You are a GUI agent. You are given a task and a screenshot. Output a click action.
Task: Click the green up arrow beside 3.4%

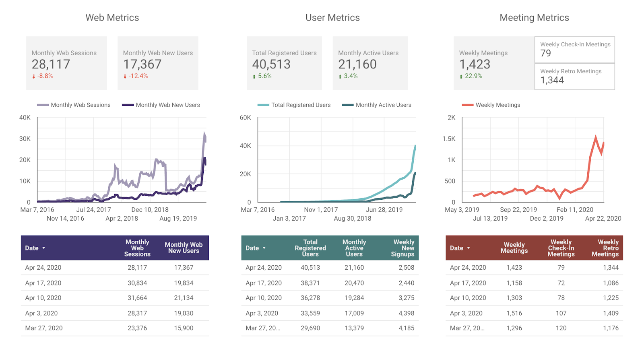click(x=340, y=76)
